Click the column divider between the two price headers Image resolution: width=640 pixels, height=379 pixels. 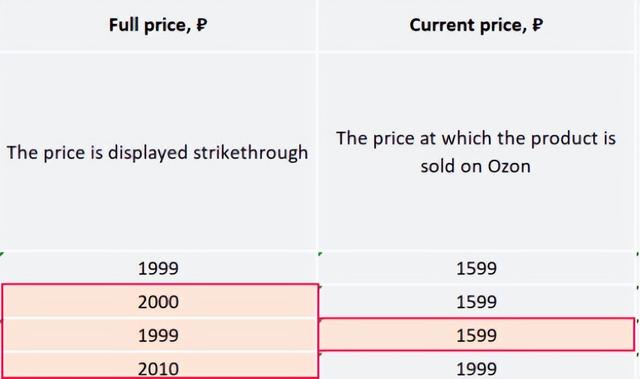[317, 25]
